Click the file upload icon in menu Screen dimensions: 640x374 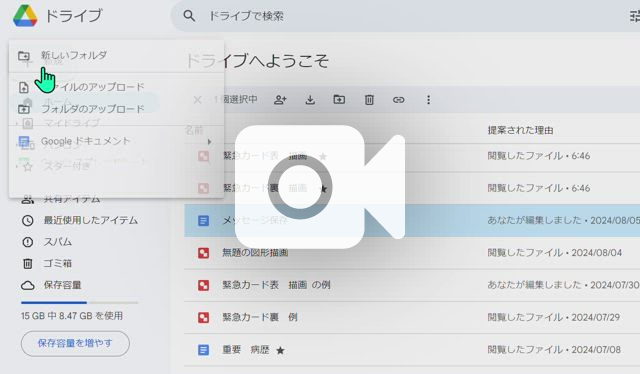pos(24,87)
